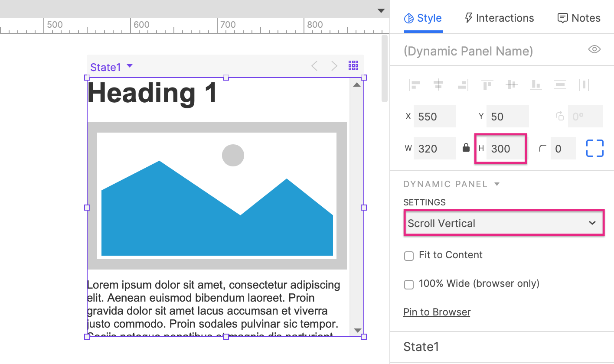
Task: Go to previous panel state arrow
Action: click(314, 66)
